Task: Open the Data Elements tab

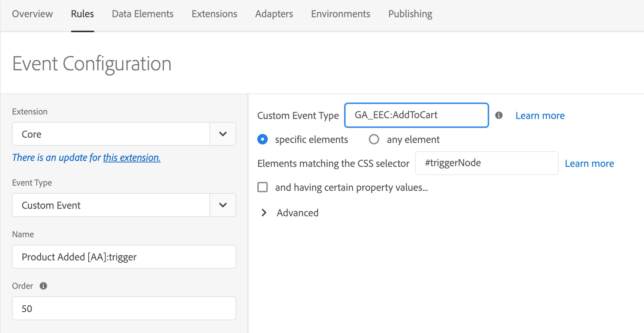Action: pyautogui.click(x=142, y=14)
